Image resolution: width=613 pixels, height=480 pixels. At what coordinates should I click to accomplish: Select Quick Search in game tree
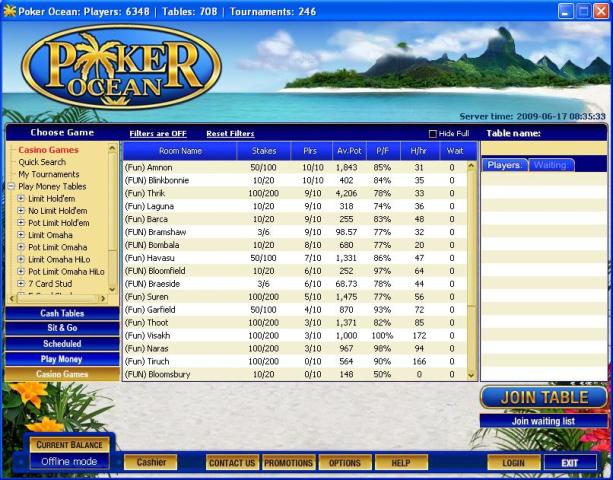coord(42,162)
